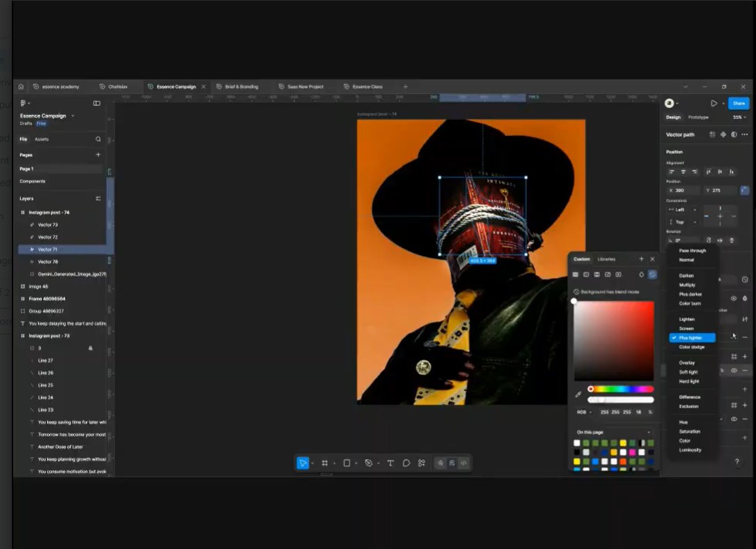Open vertical constraint Top dropdown
756x549 pixels.
click(682, 222)
